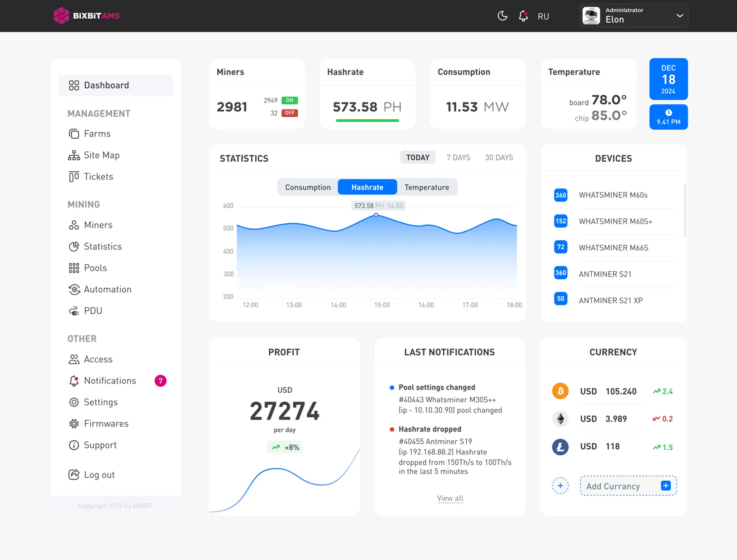The height and width of the screenshot is (560, 737).
Task: Open the Pools page label
Action: coord(95,268)
